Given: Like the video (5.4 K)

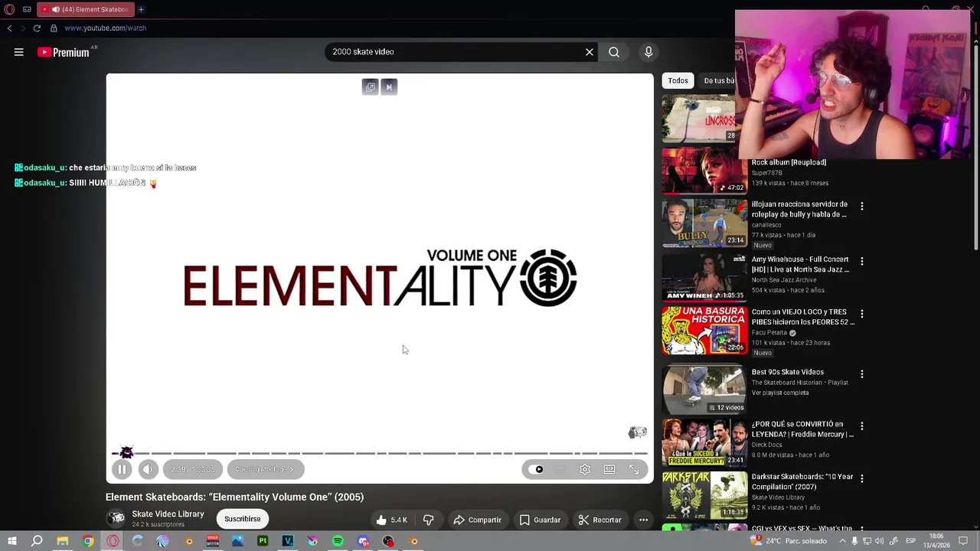Looking at the screenshot, I should 391,520.
